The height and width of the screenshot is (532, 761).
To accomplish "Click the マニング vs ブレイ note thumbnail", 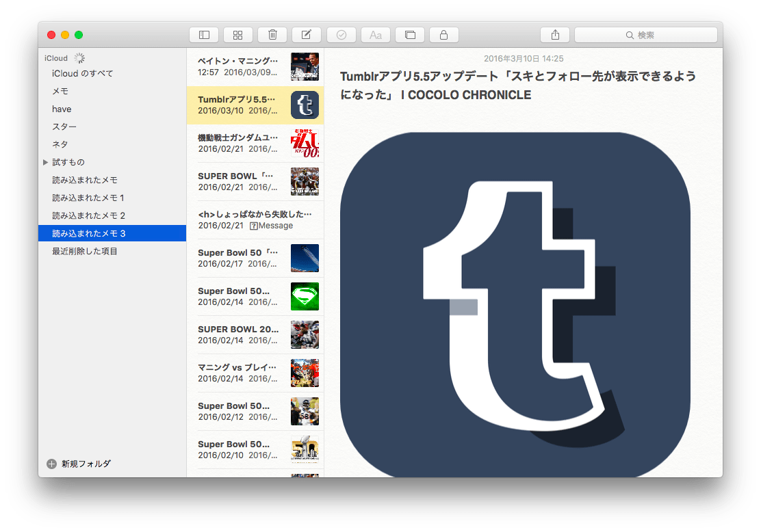I will pos(305,373).
